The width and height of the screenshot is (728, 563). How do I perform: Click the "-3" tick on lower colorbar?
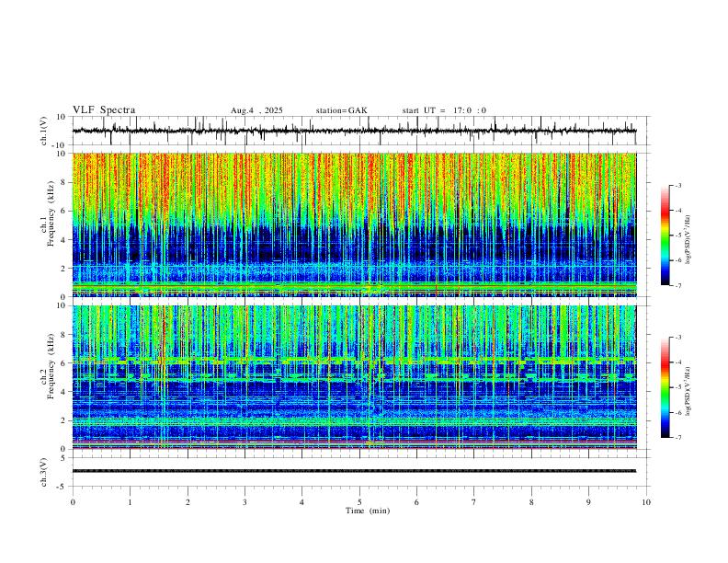click(678, 338)
